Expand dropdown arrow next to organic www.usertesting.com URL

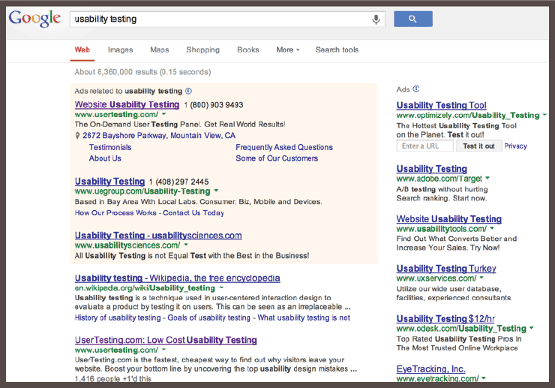(x=164, y=349)
